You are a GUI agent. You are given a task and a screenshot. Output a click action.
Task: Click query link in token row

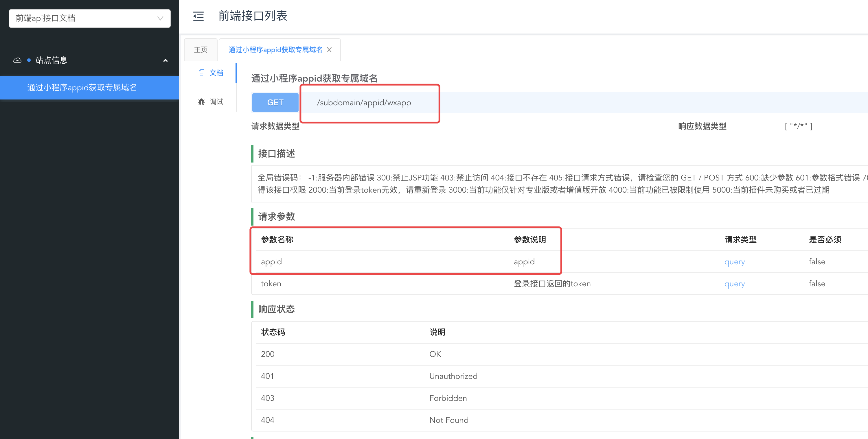734,284
